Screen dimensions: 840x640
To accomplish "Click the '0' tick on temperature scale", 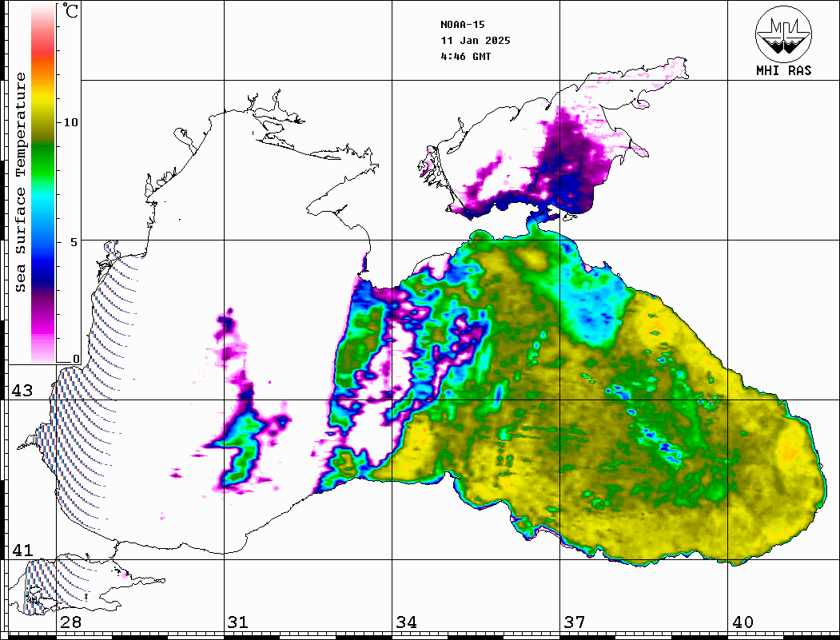I will coord(76,359).
